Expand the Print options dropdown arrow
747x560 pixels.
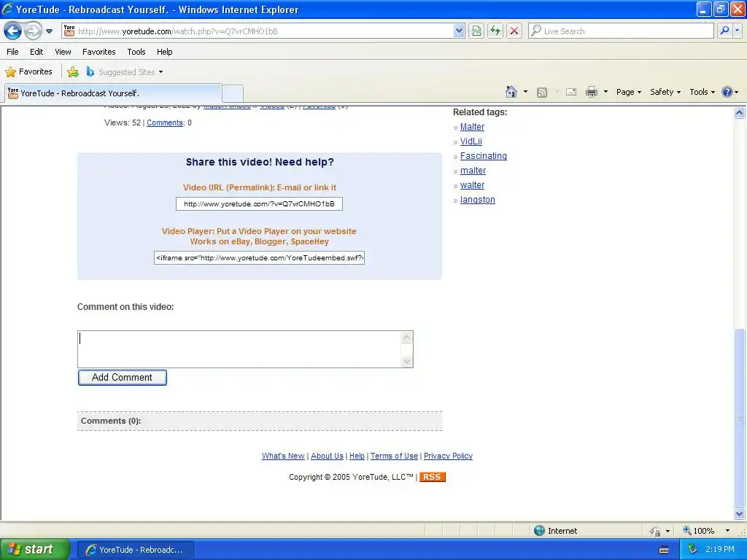pyautogui.click(x=605, y=92)
